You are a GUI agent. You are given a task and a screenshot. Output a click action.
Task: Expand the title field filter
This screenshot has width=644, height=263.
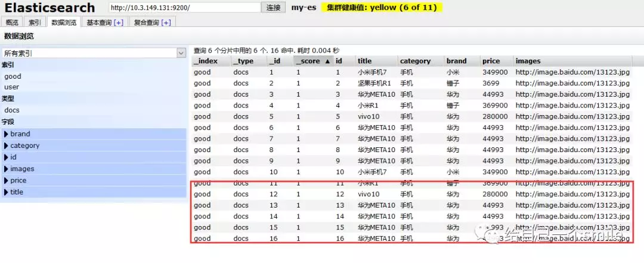pyautogui.click(x=94, y=192)
